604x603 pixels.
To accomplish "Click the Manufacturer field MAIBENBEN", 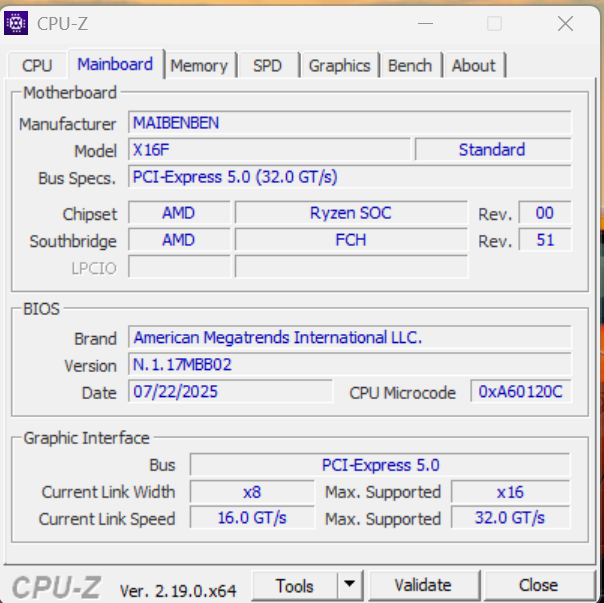I will pos(349,123).
